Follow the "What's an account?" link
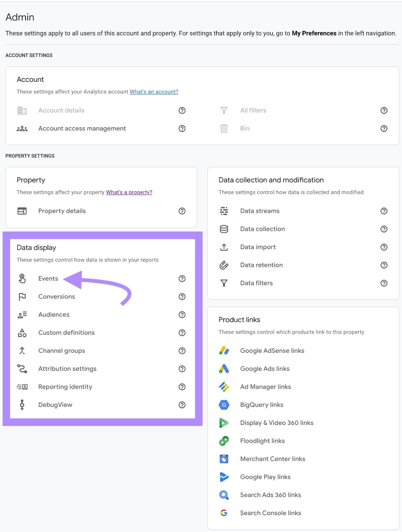The image size is (402, 532). [x=154, y=92]
